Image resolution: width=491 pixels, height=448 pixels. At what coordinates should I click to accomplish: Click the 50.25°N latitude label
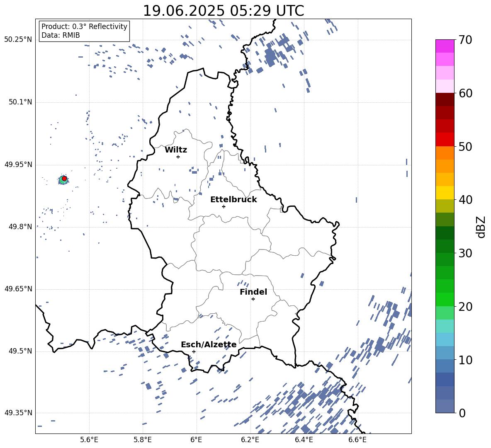(18, 40)
